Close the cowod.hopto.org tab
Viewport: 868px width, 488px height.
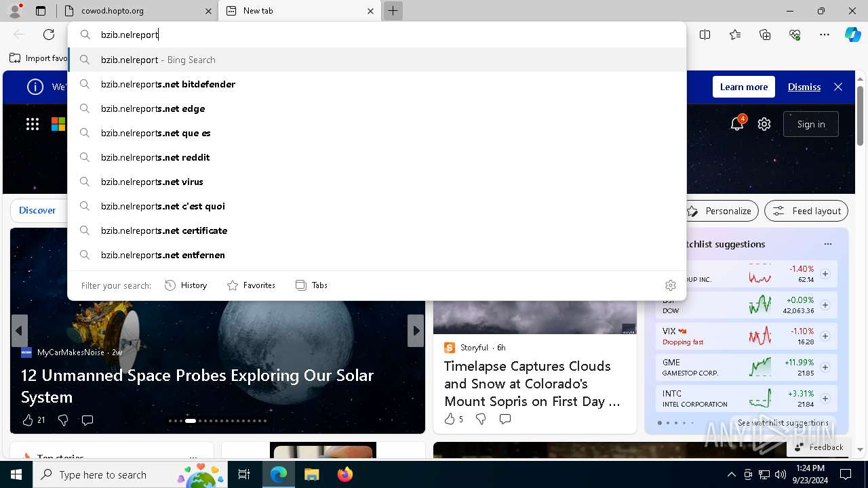pos(208,11)
